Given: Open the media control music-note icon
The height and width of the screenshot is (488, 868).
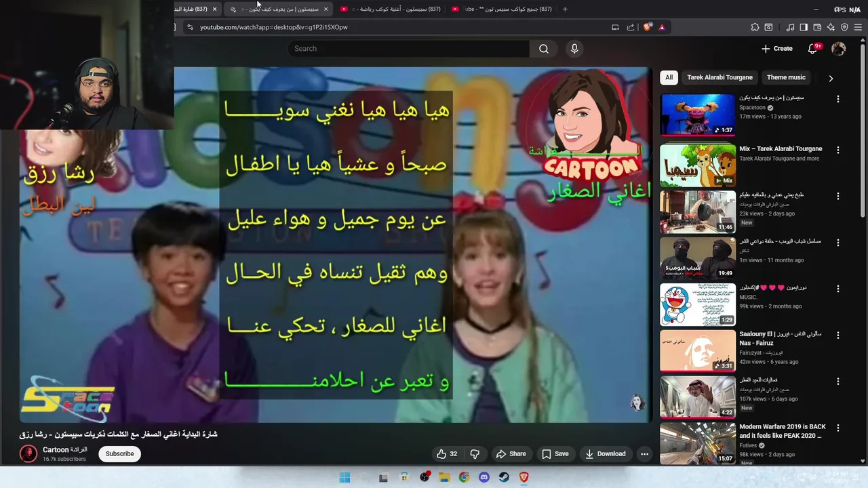Looking at the screenshot, I should 790,27.
